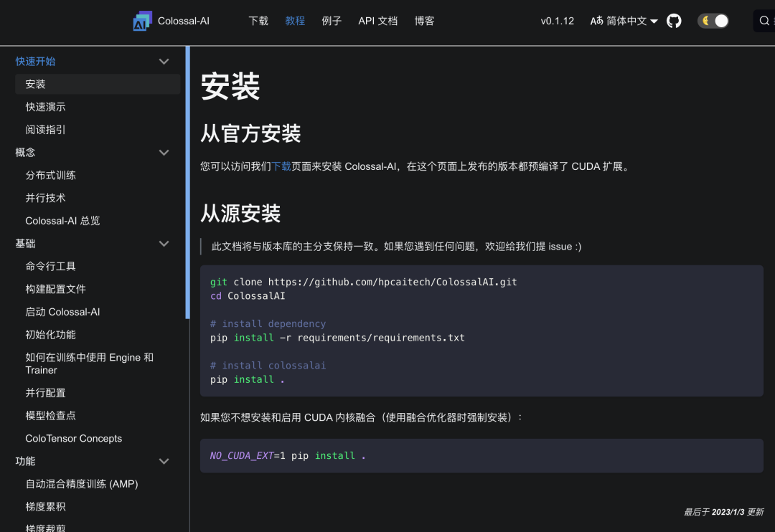This screenshot has height=532, width=775.
Task: Click the git clone command line
Action: pyautogui.click(x=363, y=282)
